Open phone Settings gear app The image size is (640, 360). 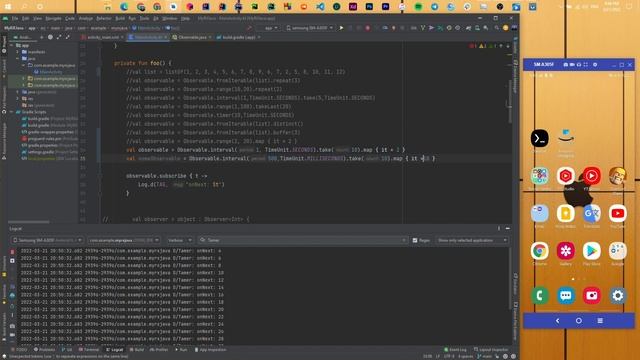(618, 296)
